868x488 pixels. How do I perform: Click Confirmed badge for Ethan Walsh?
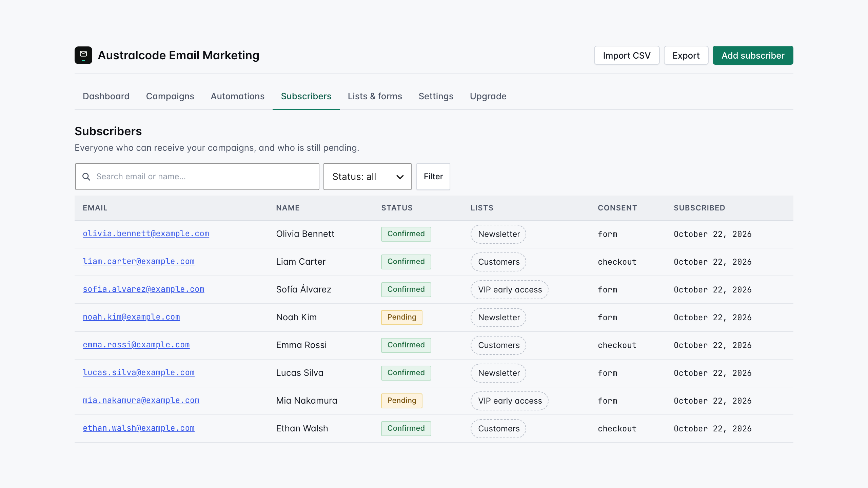(x=406, y=429)
